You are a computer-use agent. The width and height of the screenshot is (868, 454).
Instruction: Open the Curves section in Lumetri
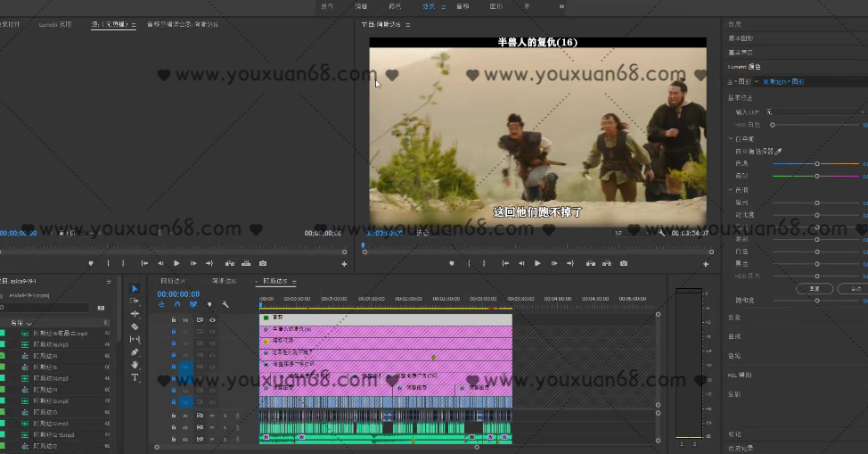point(734,336)
